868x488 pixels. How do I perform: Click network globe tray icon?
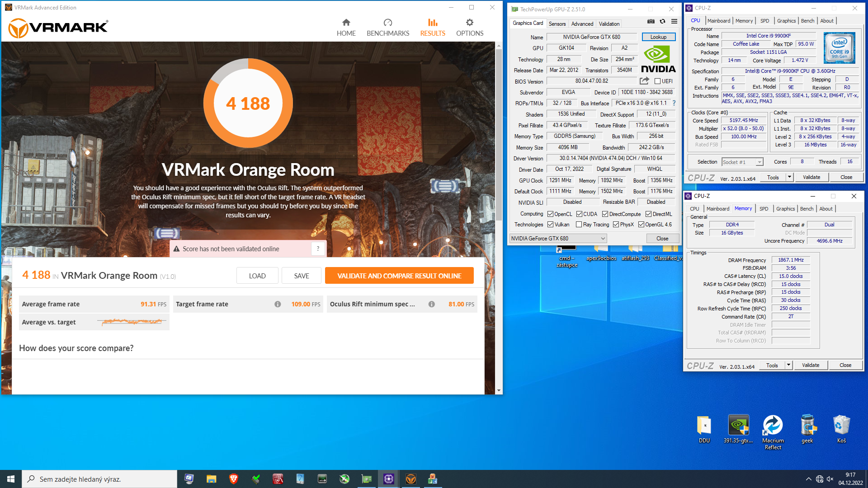[x=819, y=479]
